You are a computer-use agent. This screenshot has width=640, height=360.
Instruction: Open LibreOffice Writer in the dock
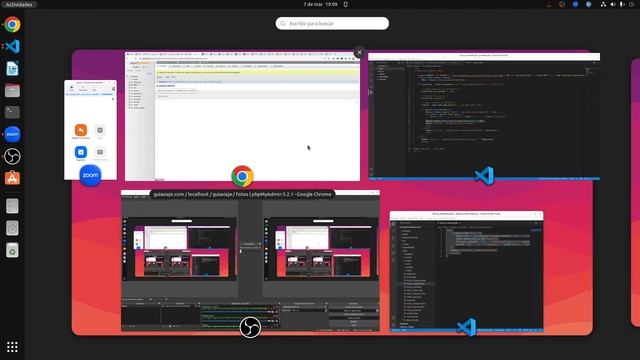click(12, 69)
